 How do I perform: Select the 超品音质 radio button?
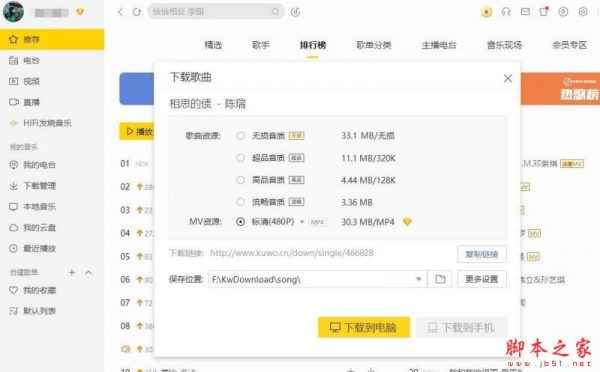[x=240, y=158]
